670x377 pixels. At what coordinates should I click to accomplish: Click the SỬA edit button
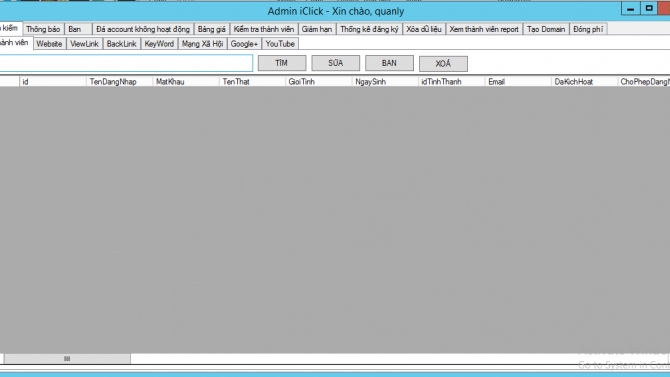point(335,63)
